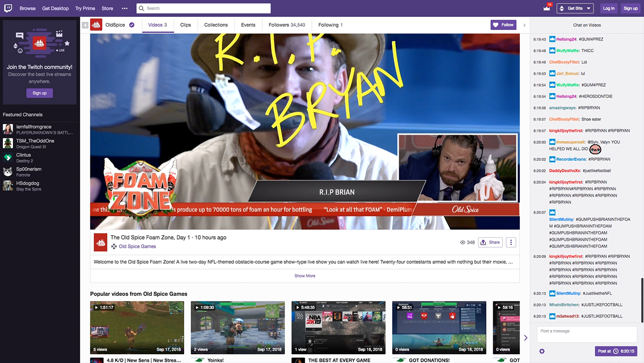
Task: Open the 58:51 video thumbnail
Action: tap(439, 328)
